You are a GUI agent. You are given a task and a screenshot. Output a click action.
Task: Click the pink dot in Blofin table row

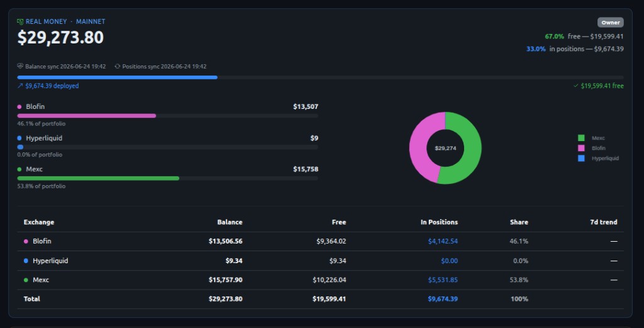[26, 241]
